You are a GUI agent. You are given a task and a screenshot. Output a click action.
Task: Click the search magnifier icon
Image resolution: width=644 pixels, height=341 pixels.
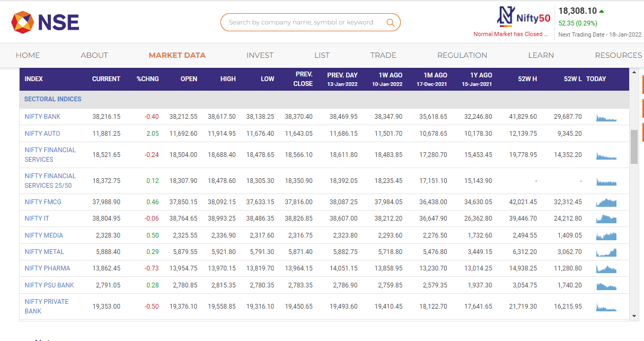pyautogui.click(x=391, y=22)
